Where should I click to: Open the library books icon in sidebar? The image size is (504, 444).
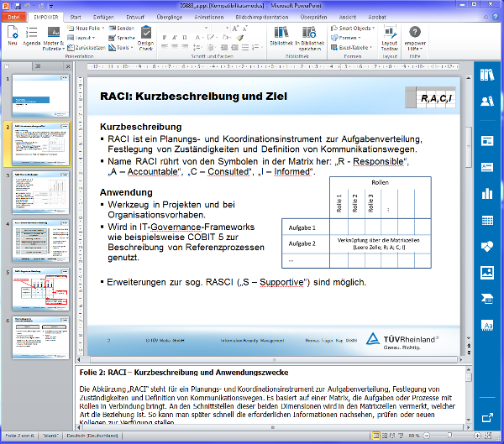click(487, 76)
